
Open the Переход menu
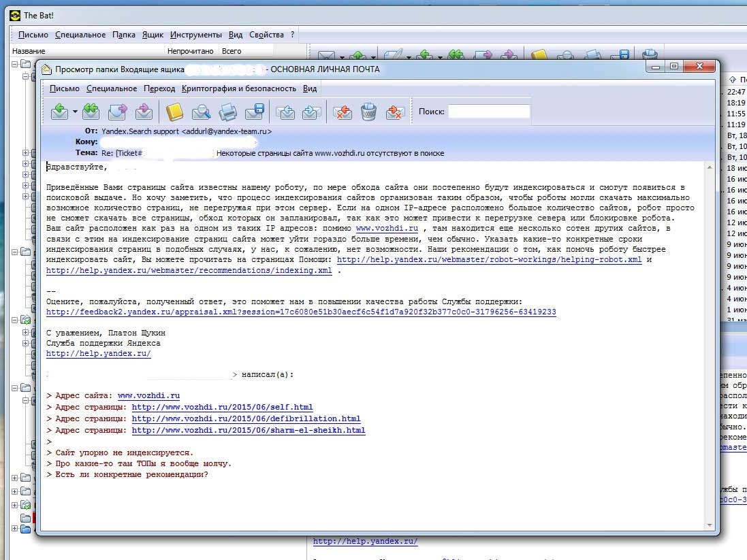[x=159, y=88]
